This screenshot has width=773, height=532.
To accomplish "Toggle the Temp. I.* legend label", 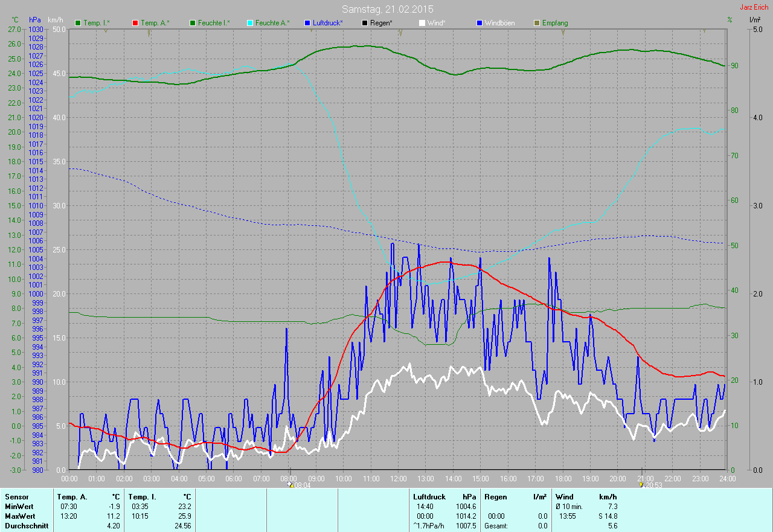I will (x=97, y=23).
